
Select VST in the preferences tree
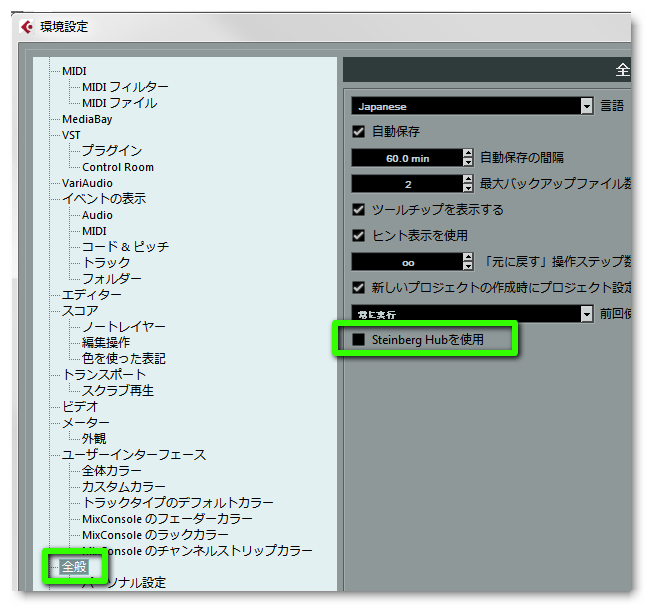tap(71, 135)
